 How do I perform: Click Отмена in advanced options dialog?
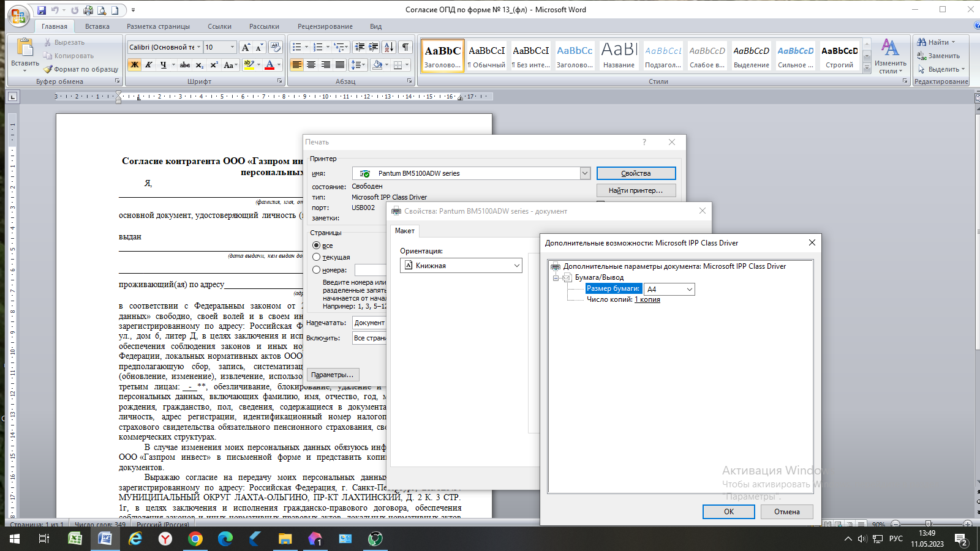click(x=786, y=512)
